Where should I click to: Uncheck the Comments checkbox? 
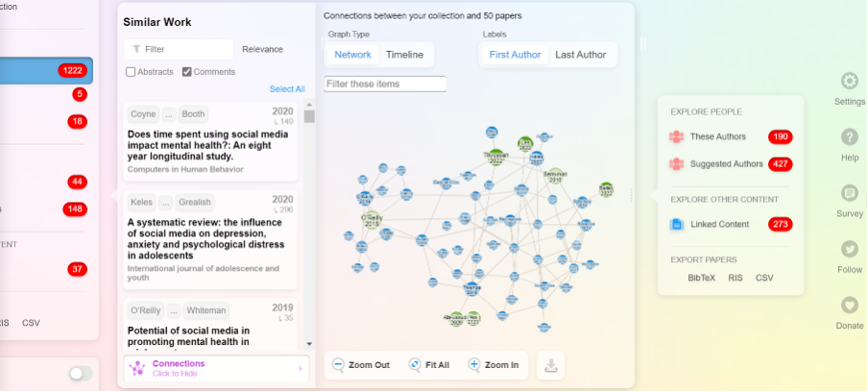tap(186, 72)
